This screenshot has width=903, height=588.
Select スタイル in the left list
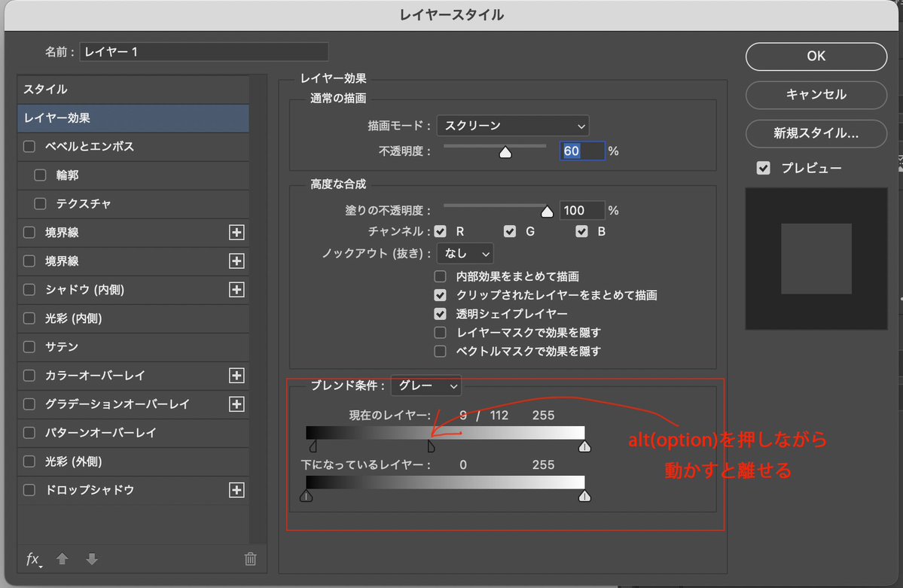(133, 90)
